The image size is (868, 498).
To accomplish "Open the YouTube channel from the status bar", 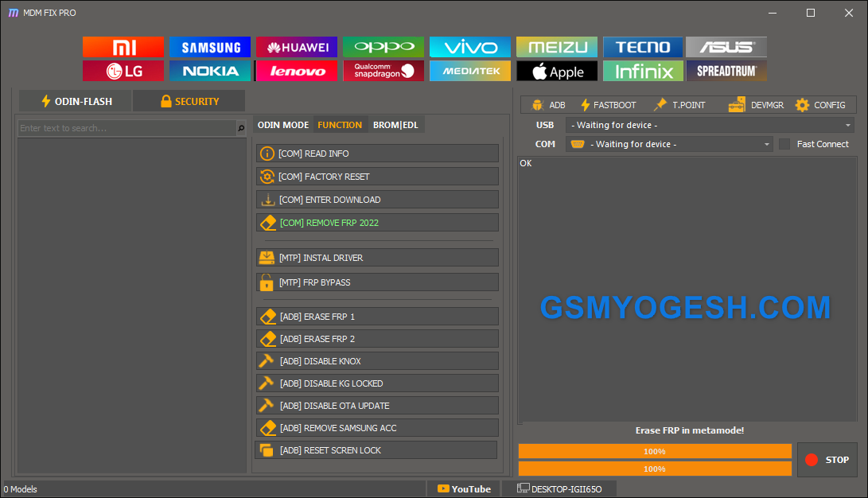I will pyautogui.click(x=463, y=488).
